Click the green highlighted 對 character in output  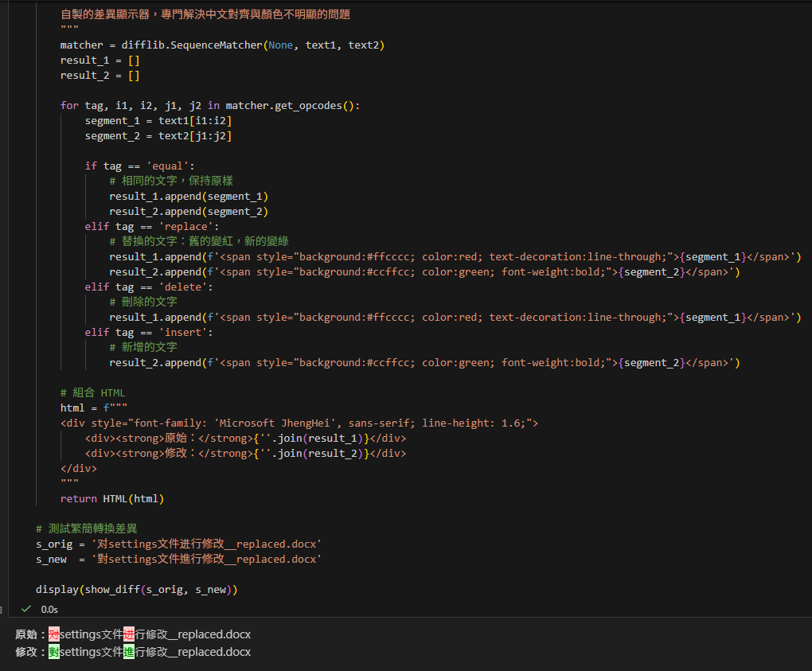54,652
